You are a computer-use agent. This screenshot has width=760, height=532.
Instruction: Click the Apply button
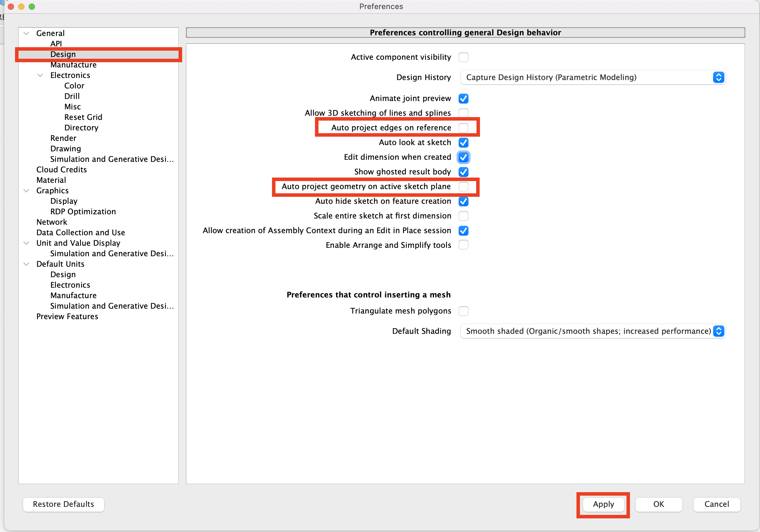(x=603, y=504)
